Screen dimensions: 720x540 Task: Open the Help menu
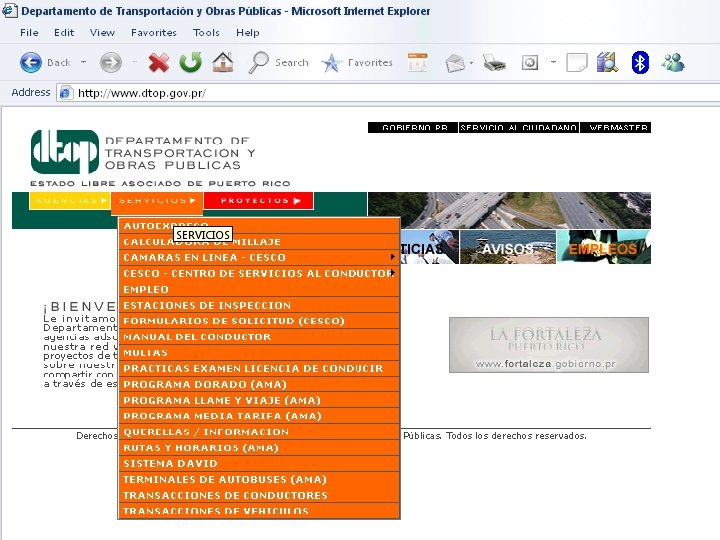(248, 33)
